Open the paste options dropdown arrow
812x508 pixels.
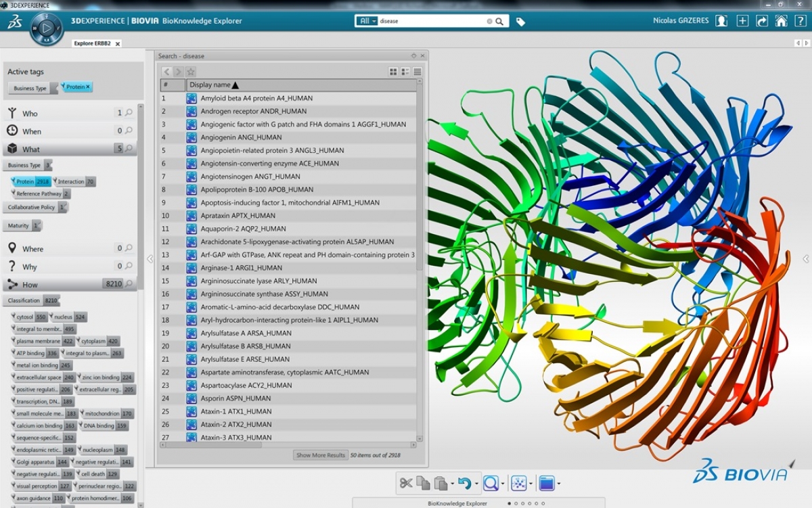pos(452,484)
